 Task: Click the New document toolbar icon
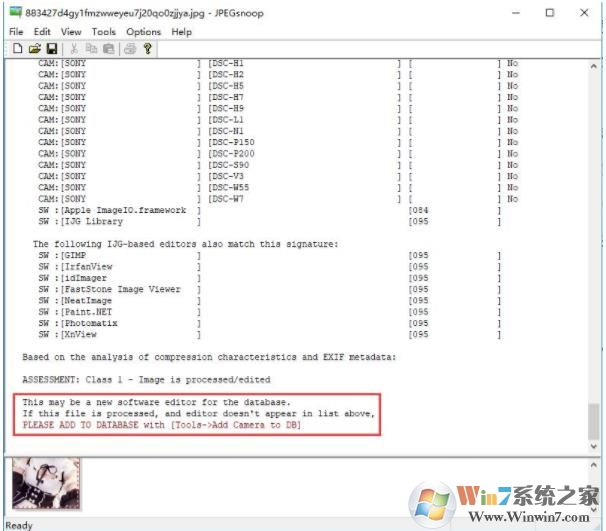(x=17, y=49)
